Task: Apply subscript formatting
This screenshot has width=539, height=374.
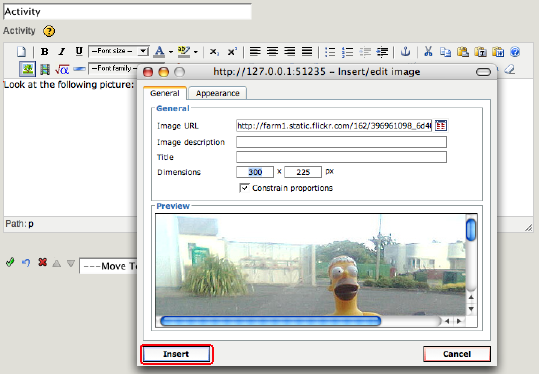Action: (214, 52)
